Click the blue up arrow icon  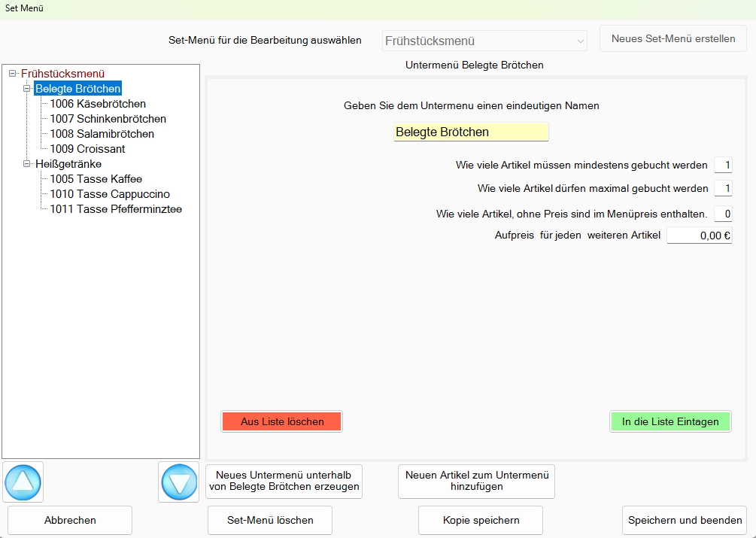[x=23, y=482]
